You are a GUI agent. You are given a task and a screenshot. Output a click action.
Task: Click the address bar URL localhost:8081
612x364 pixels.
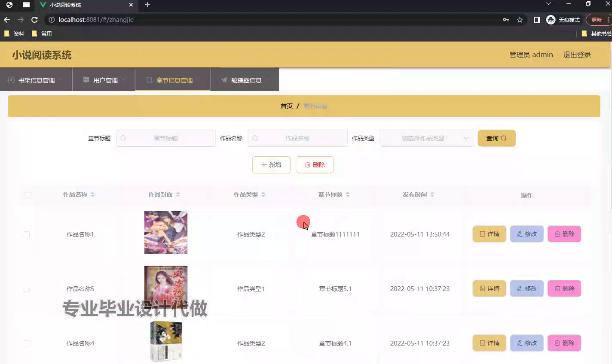click(x=96, y=20)
